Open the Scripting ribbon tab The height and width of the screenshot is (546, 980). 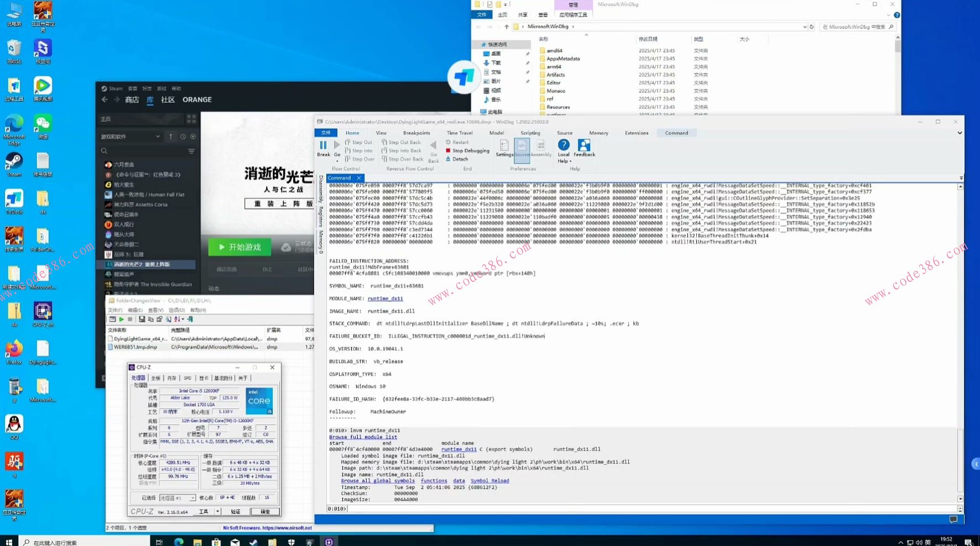530,133
